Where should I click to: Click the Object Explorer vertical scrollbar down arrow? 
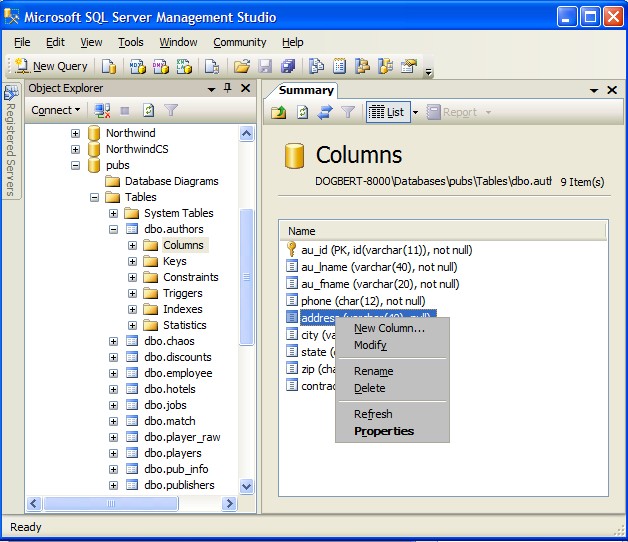pyautogui.click(x=247, y=486)
